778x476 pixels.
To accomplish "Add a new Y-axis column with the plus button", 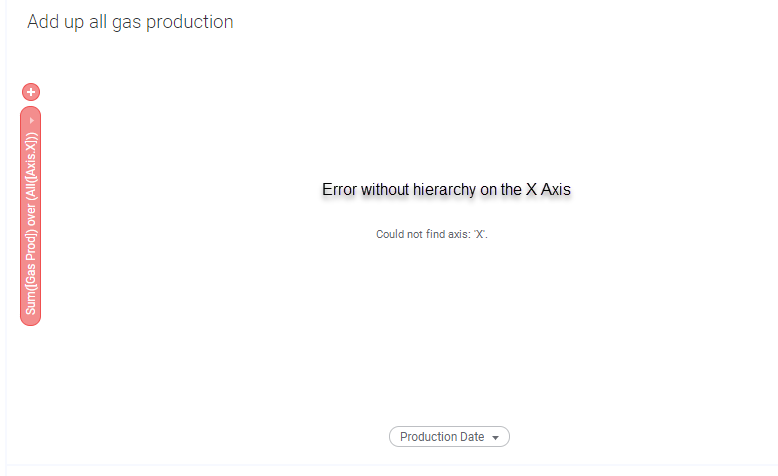I will tap(31, 92).
